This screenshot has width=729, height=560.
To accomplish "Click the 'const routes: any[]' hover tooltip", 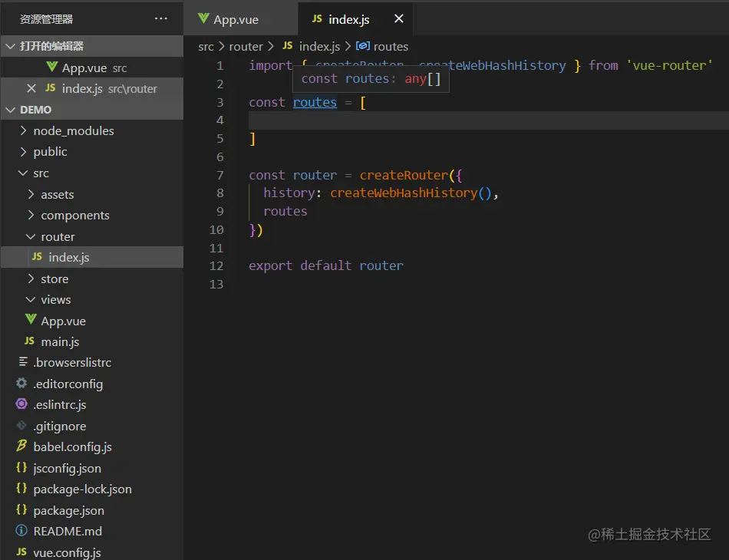I will (x=371, y=79).
